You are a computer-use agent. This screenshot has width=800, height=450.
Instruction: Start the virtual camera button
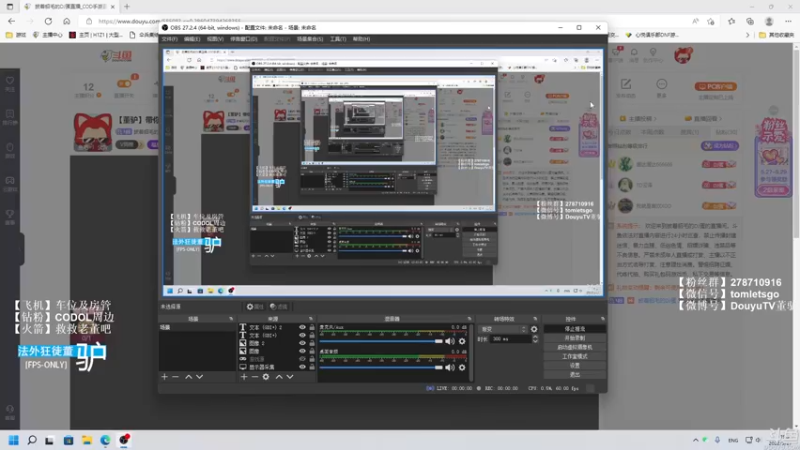point(574,347)
